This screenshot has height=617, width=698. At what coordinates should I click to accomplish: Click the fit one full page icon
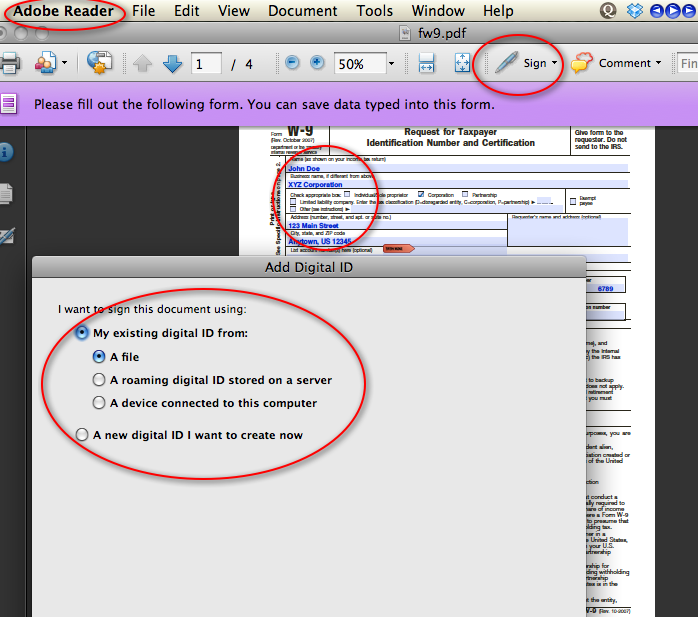[462, 63]
